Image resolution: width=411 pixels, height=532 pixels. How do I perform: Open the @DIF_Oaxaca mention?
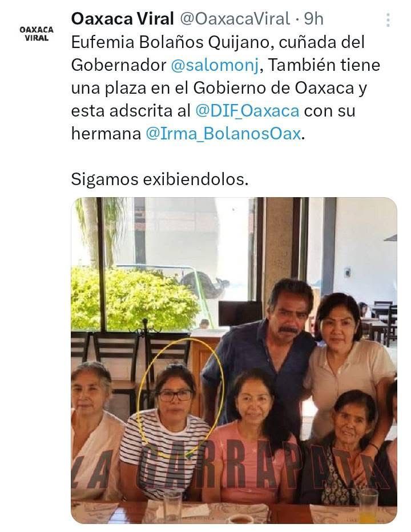[247, 111]
